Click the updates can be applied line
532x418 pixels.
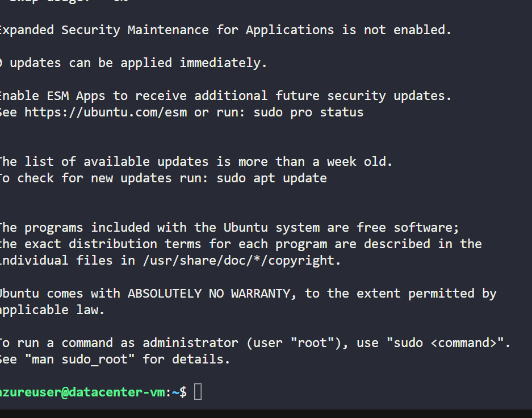(133, 62)
